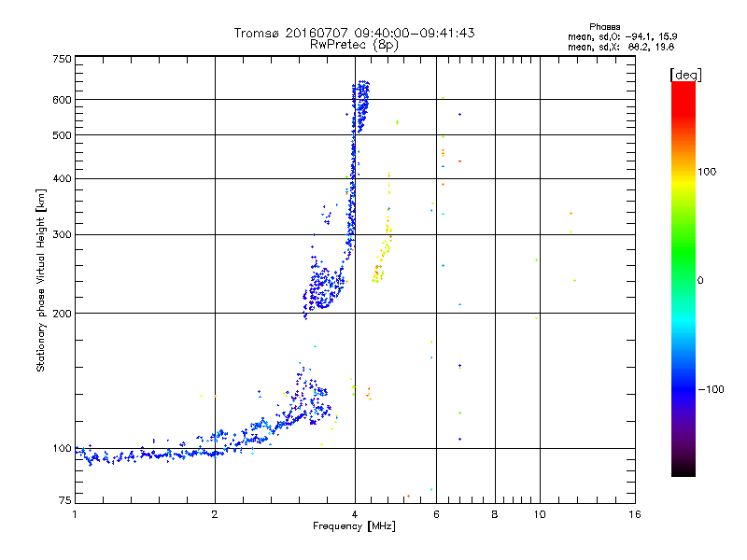Click the '[deg]' colorbar unit label

coord(685,75)
